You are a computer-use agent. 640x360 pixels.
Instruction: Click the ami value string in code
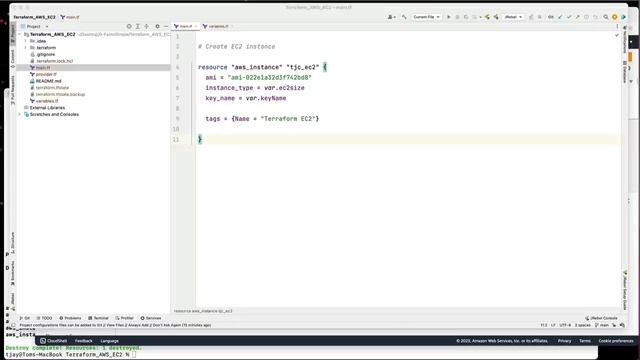click(x=269, y=78)
